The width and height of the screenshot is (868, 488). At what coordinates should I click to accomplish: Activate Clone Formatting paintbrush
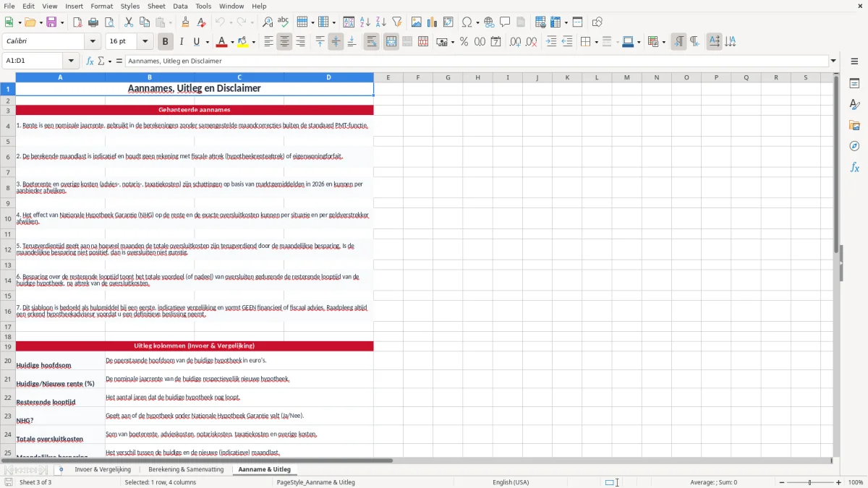coord(185,22)
